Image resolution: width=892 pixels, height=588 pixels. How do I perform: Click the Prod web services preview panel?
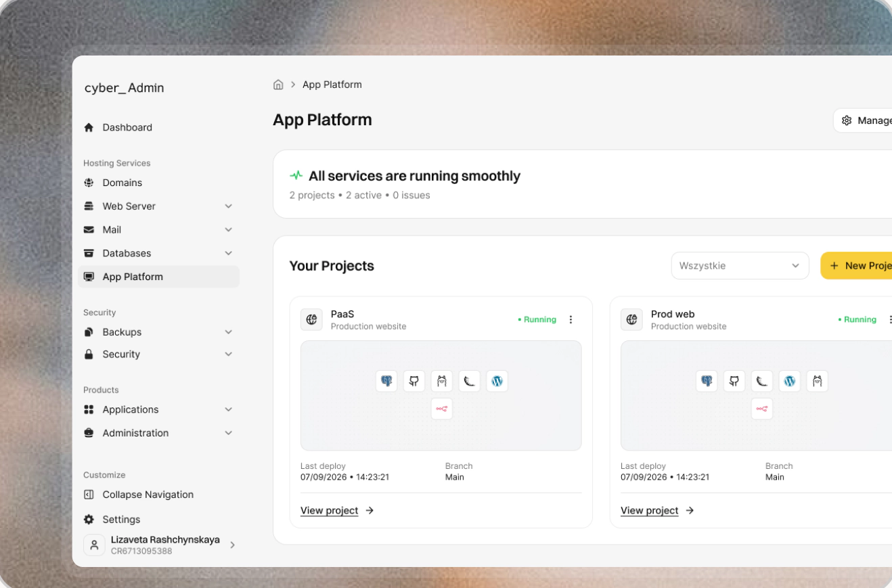(757, 395)
